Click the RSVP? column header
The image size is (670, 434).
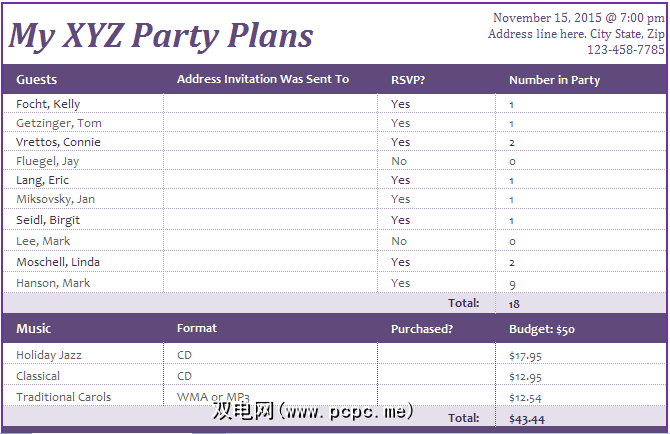pos(408,80)
